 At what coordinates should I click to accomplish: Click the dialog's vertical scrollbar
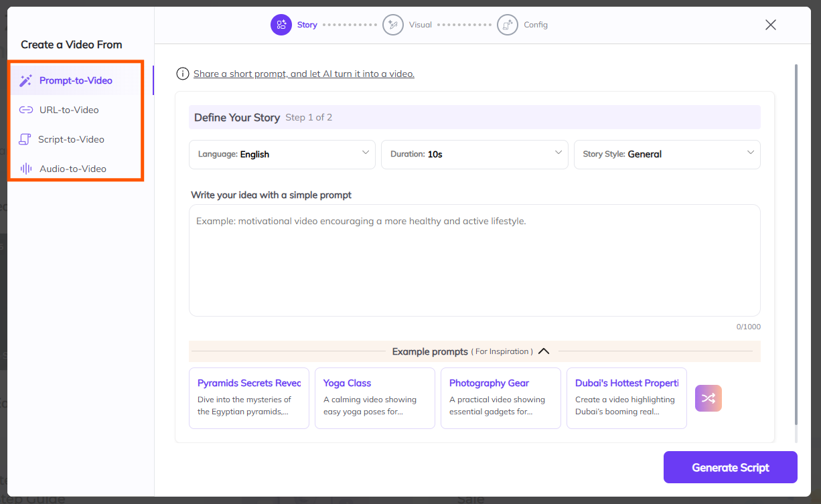796,244
